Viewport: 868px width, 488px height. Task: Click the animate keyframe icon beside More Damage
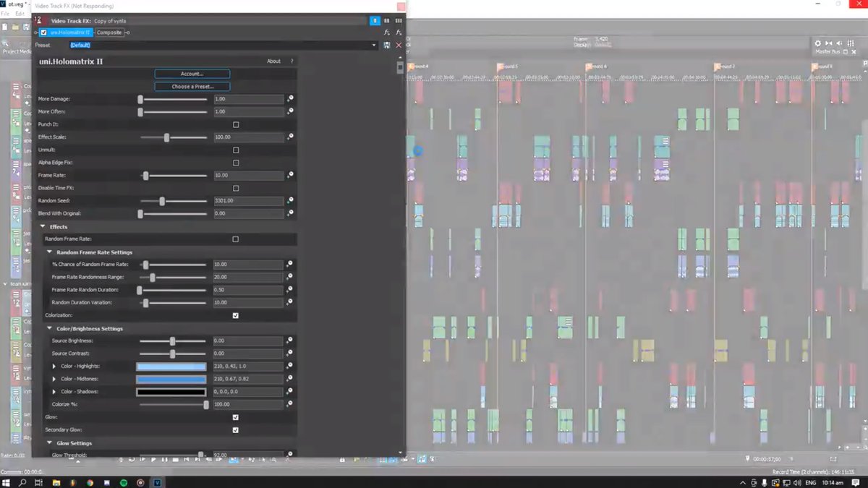tap(290, 98)
